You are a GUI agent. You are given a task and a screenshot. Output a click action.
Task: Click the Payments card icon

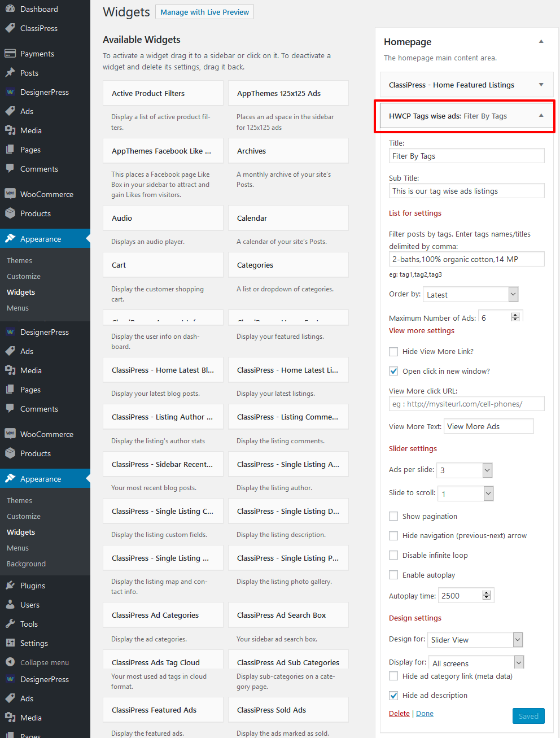click(x=10, y=54)
